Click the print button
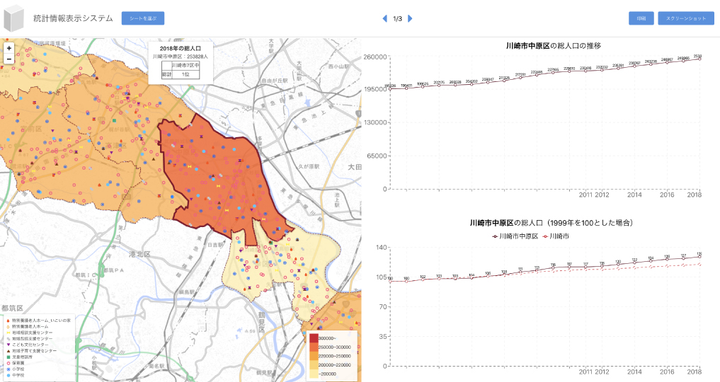 point(641,18)
